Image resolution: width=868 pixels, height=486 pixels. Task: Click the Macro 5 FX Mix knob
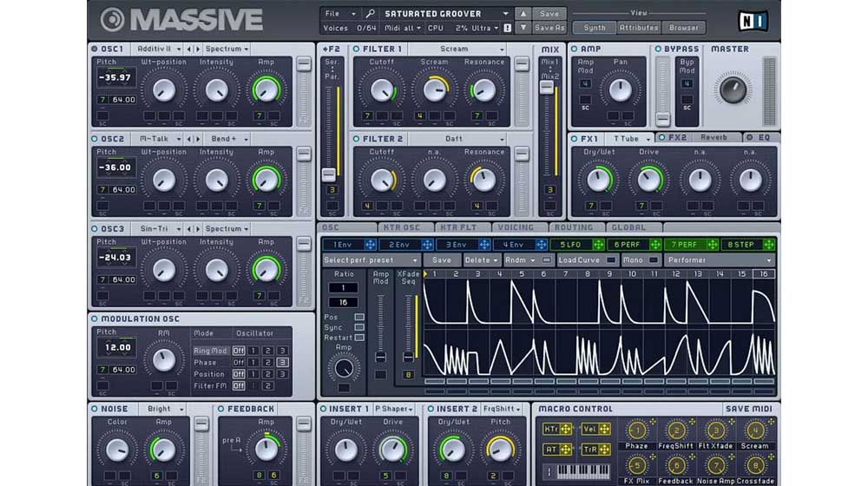click(636, 465)
